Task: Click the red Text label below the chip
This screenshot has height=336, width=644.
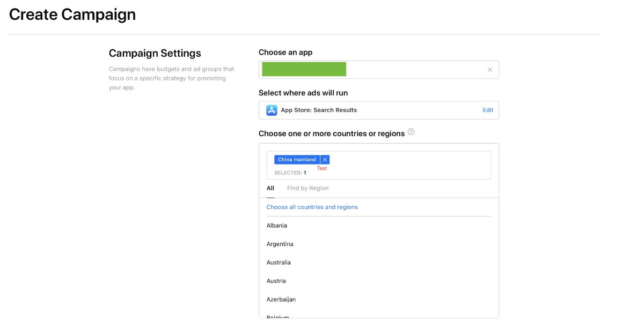Action: point(321,168)
